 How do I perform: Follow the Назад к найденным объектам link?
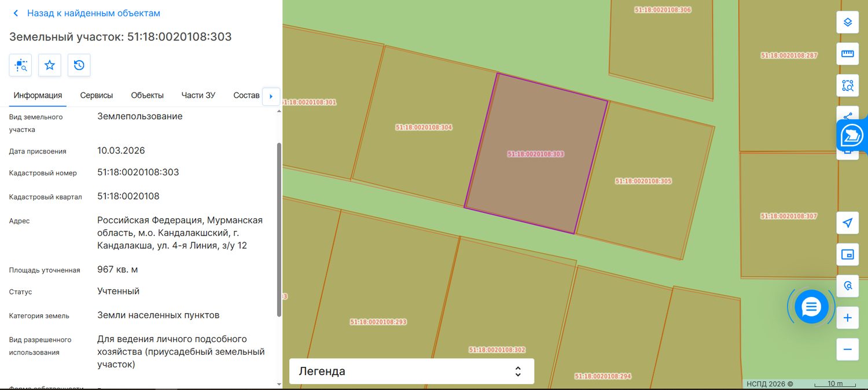pyautogui.click(x=94, y=13)
